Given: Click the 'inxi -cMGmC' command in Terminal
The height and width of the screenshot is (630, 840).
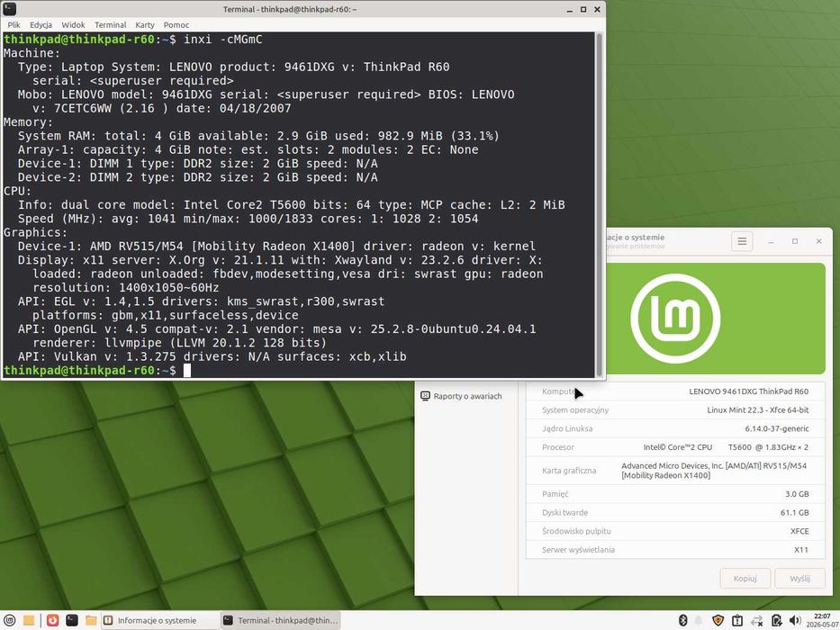Looking at the screenshot, I should (x=223, y=39).
